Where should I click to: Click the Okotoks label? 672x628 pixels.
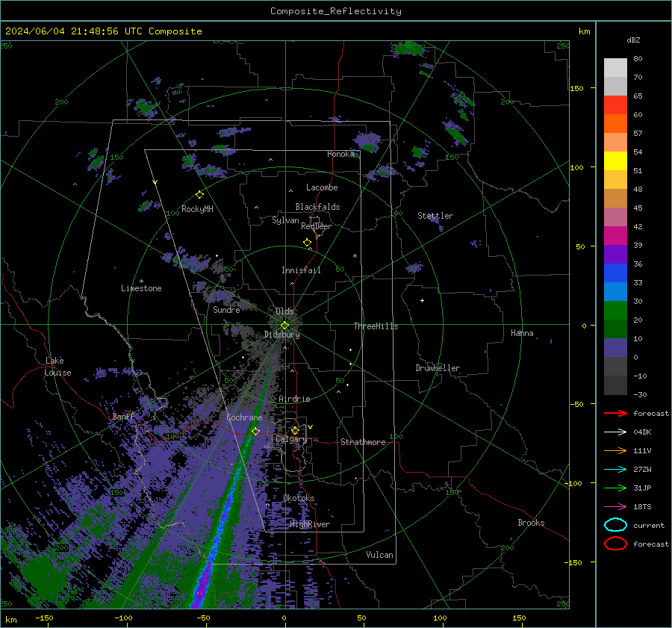tap(299, 497)
